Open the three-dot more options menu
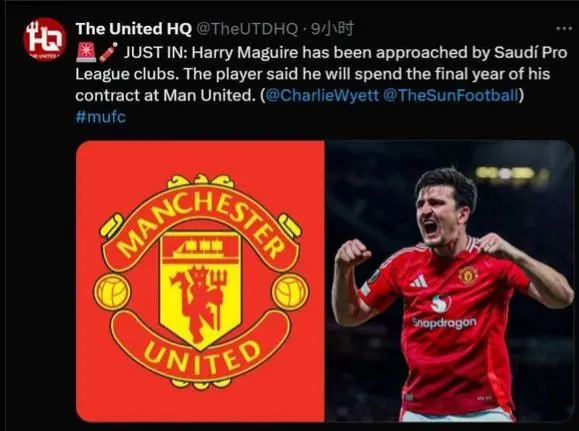 [x=564, y=28]
